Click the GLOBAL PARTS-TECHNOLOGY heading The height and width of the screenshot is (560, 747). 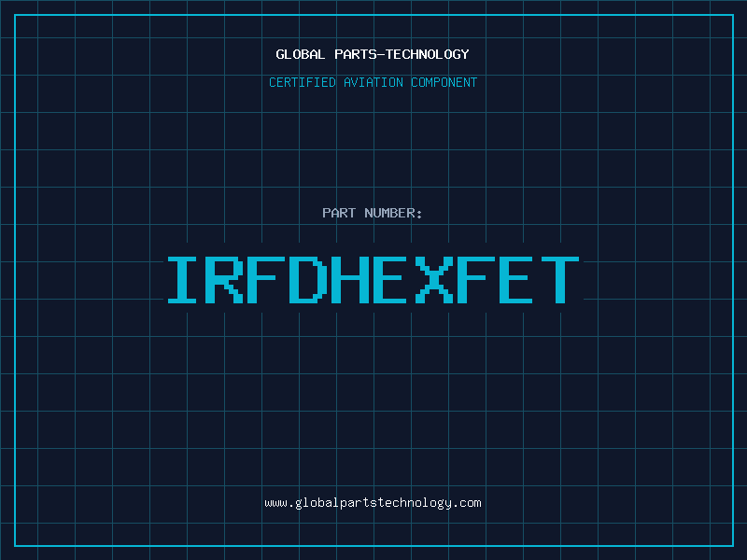coord(373,54)
